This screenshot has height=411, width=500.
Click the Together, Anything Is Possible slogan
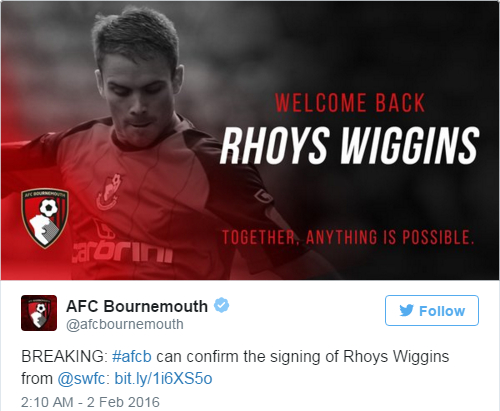click(x=348, y=237)
